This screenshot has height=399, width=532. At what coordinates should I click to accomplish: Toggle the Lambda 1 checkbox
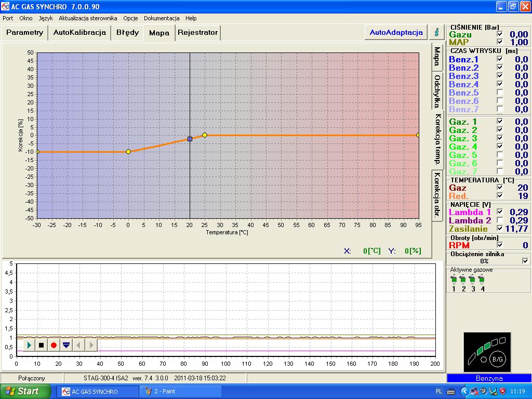coord(499,211)
